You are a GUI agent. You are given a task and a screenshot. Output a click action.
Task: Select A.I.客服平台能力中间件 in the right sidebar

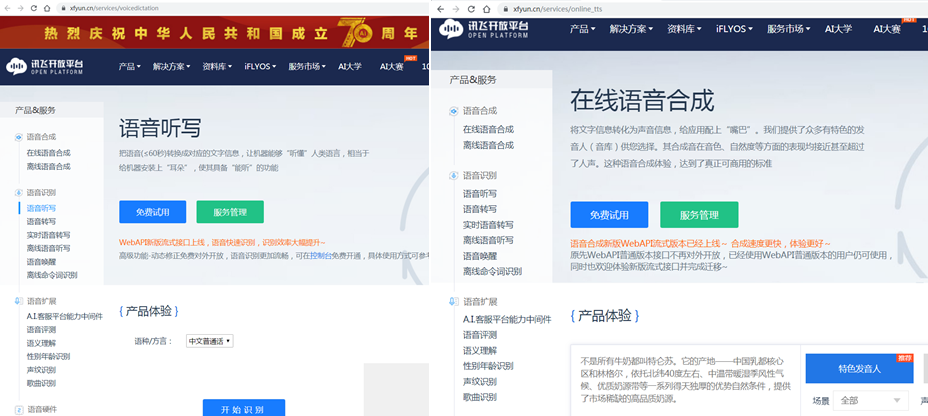507,320
